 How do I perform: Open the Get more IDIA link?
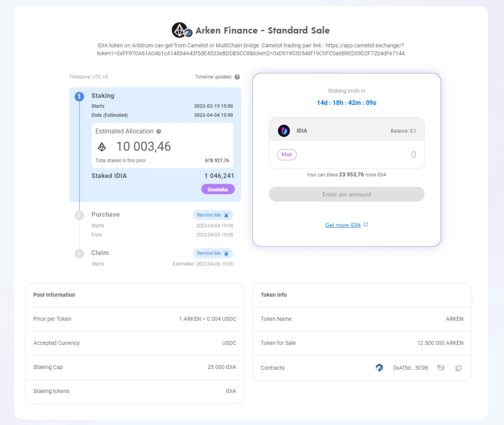[x=343, y=225]
